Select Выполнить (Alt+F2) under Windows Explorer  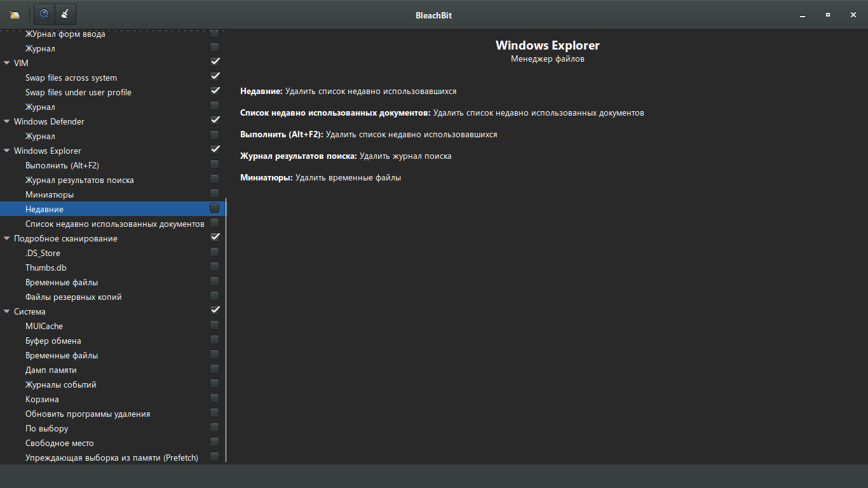(62, 165)
